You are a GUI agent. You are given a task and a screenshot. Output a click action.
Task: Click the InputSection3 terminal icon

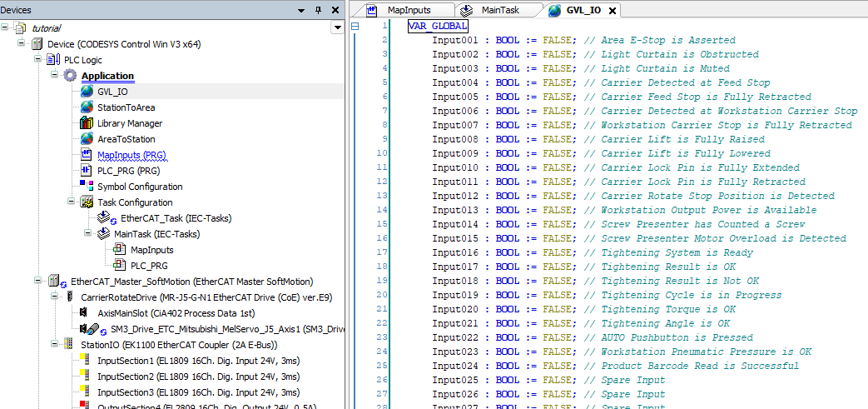tap(86, 392)
